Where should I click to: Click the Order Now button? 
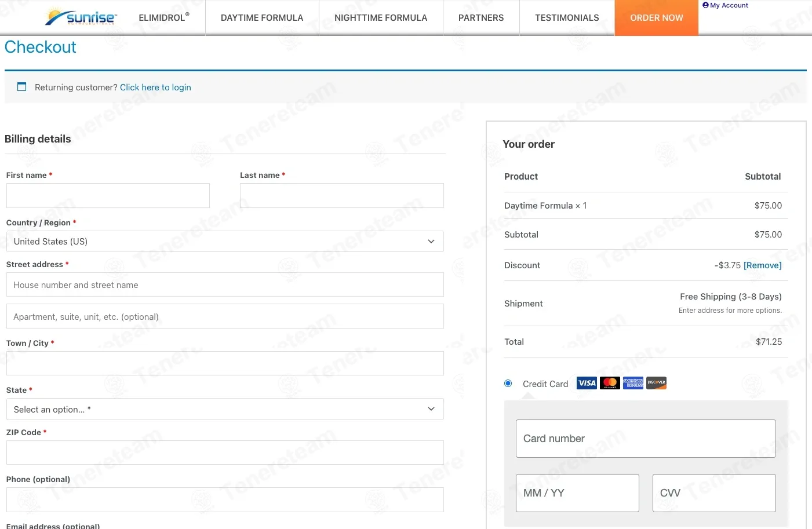click(657, 18)
